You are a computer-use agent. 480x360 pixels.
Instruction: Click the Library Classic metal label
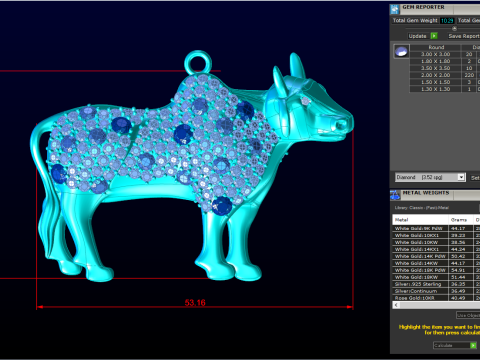(x=422, y=208)
